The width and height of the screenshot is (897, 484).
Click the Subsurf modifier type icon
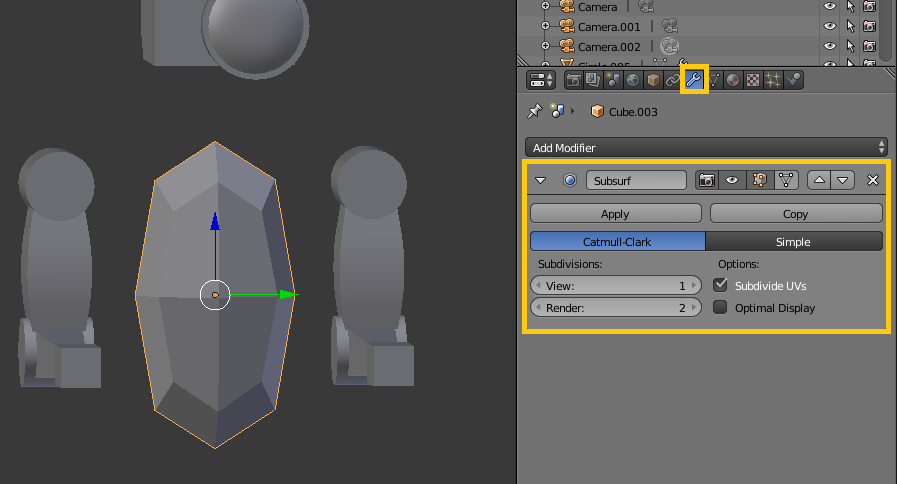[570, 180]
